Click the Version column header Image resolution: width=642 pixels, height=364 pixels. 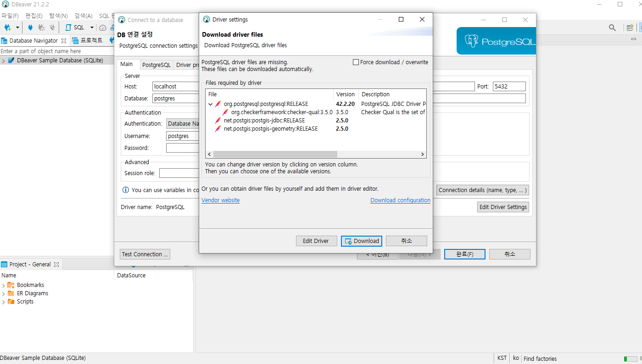(x=346, y=94)
